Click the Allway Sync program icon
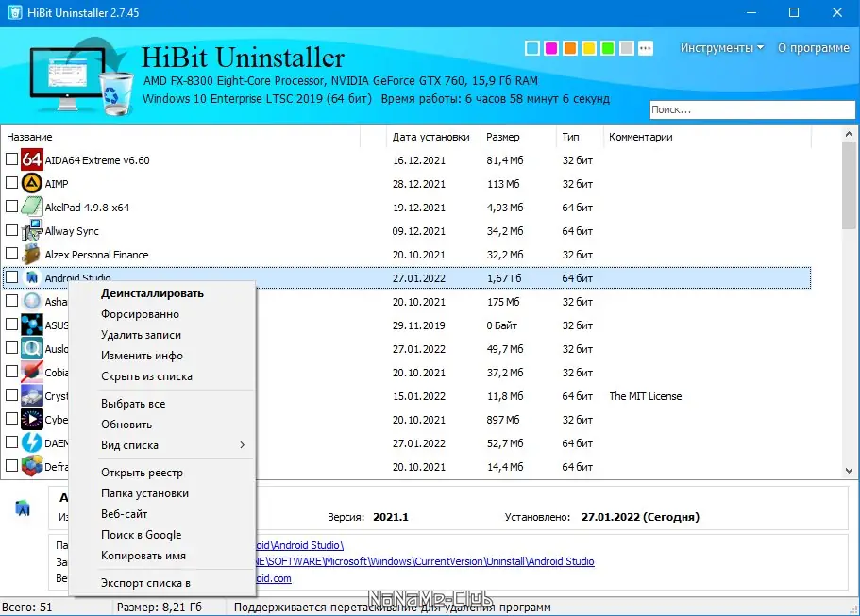The height and width of the screenshot is (616, 860). pyautogui.click(x=32, y=230)
